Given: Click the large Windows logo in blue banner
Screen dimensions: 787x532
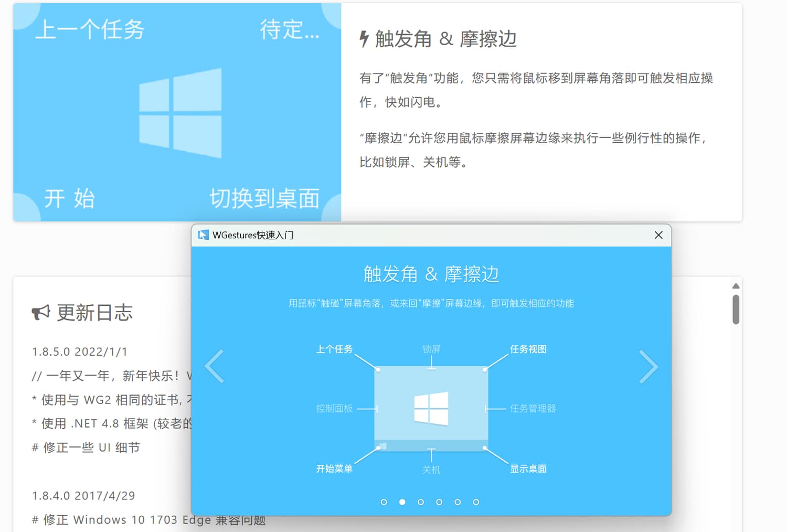Looking at the screenshot, I should pyautogui.click(x=180, y=113).
